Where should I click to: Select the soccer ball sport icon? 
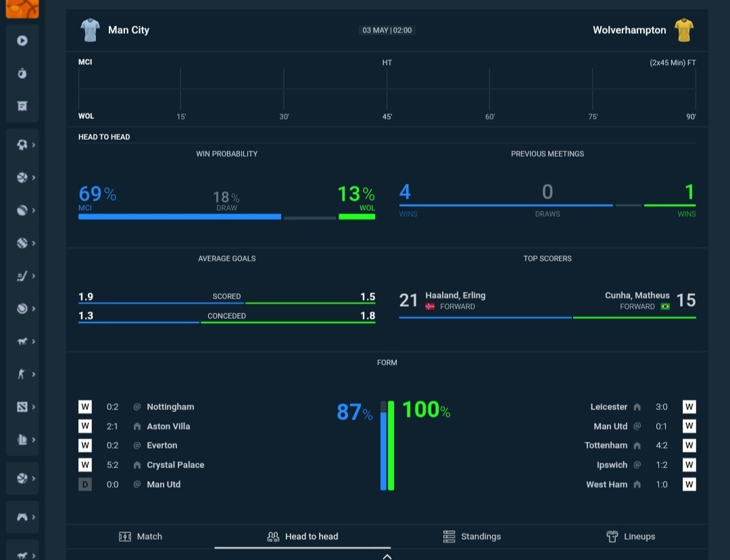[22, 145]
